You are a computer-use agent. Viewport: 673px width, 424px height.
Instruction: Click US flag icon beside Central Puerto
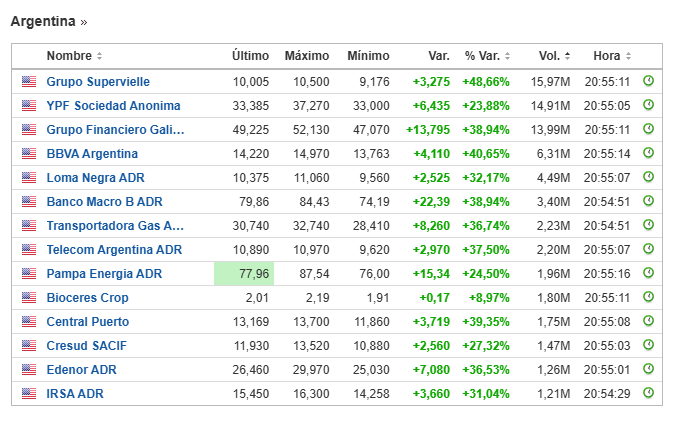click(29, 322)
